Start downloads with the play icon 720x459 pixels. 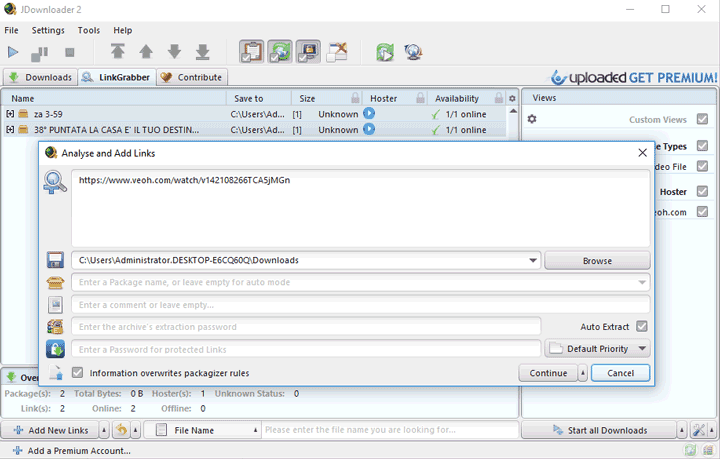tap(13, 52)
